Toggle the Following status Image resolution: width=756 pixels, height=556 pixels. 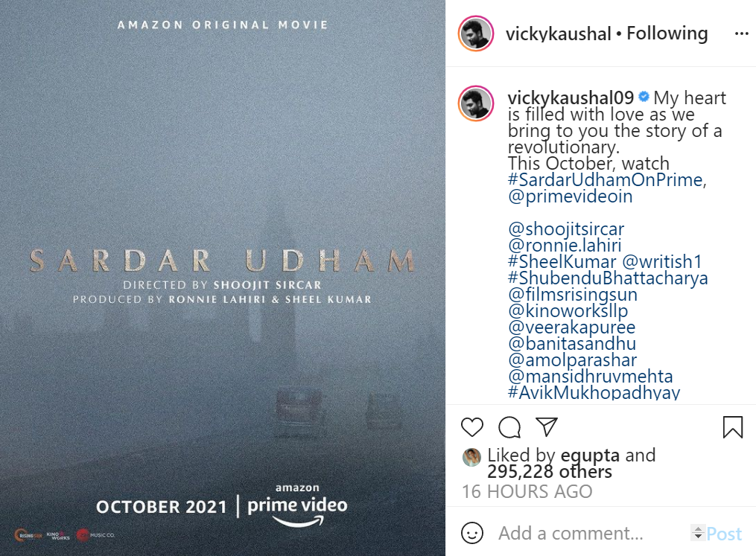(667, 33)
